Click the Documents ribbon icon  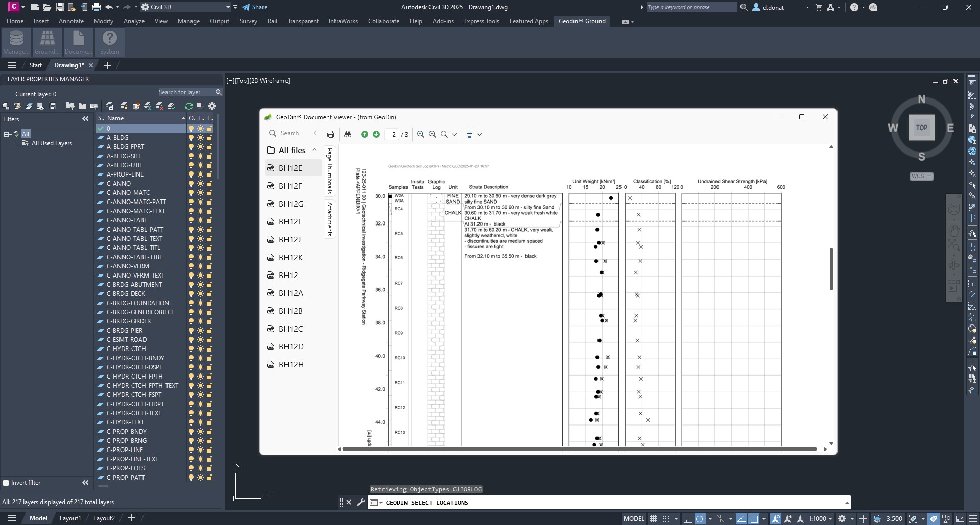point(78,42)
